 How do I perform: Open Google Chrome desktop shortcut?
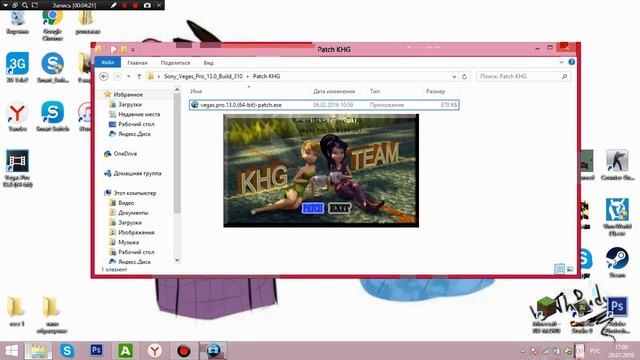(x=52, y=25)
